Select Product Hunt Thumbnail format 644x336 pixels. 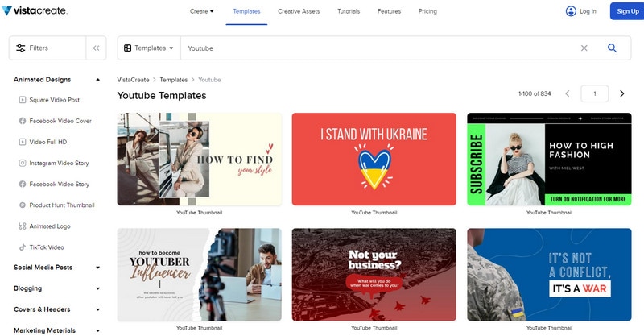point(62,205)
